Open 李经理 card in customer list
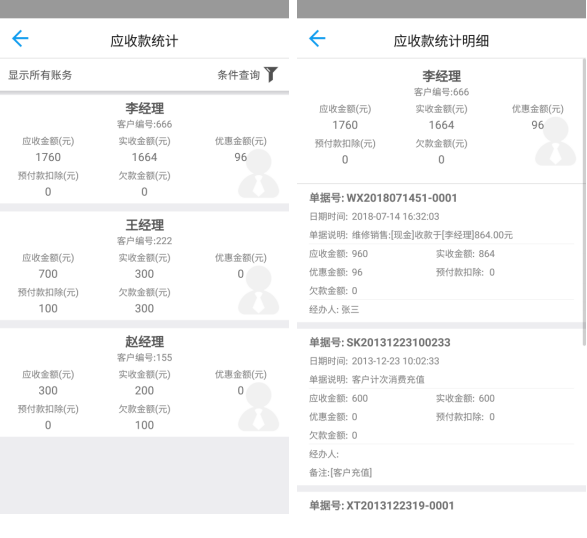This screenshot has height=538, width=587. pos(145,149)
